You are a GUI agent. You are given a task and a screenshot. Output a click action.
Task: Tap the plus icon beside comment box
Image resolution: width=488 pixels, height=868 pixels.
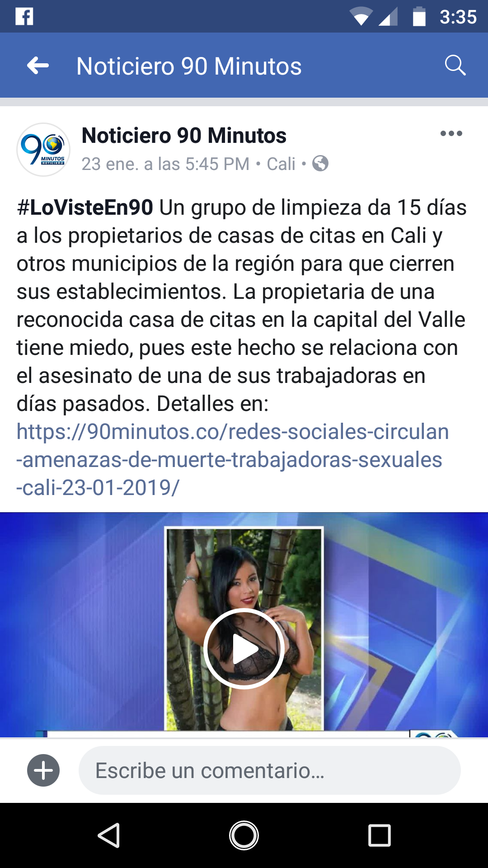tap(43, 770)
